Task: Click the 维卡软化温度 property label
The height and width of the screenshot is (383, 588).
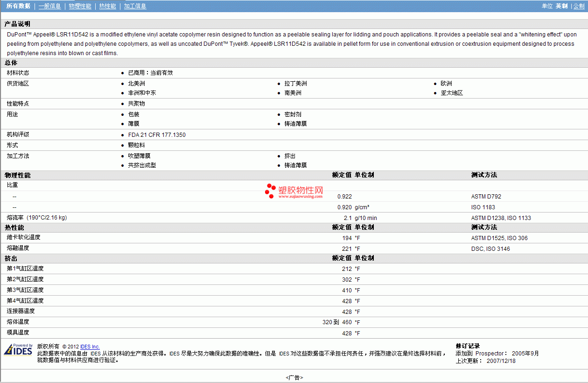Action: click(x=23, y=237)
